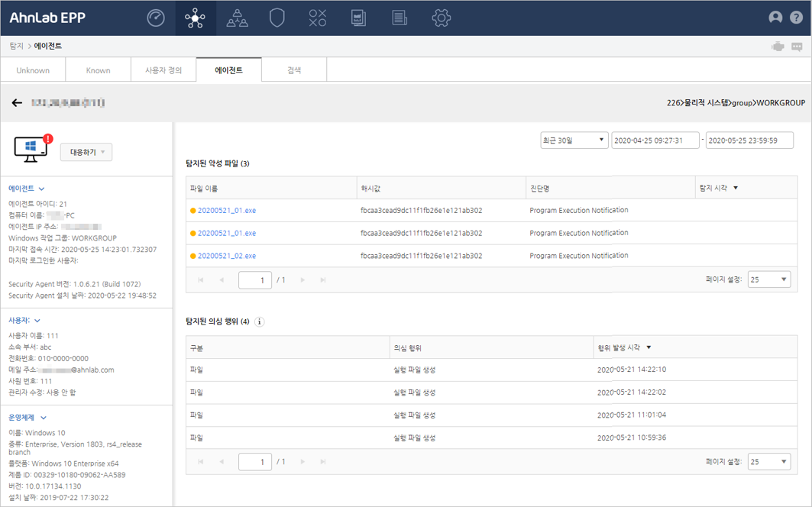Open the 20200521_02.exe file link

point(226,256)
